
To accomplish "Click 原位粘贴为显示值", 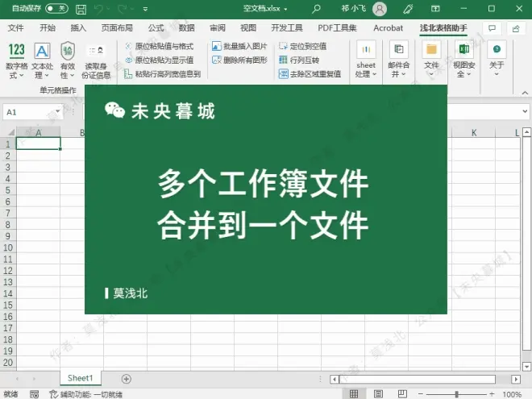I will pyautogui.click(x=160, y=60).
